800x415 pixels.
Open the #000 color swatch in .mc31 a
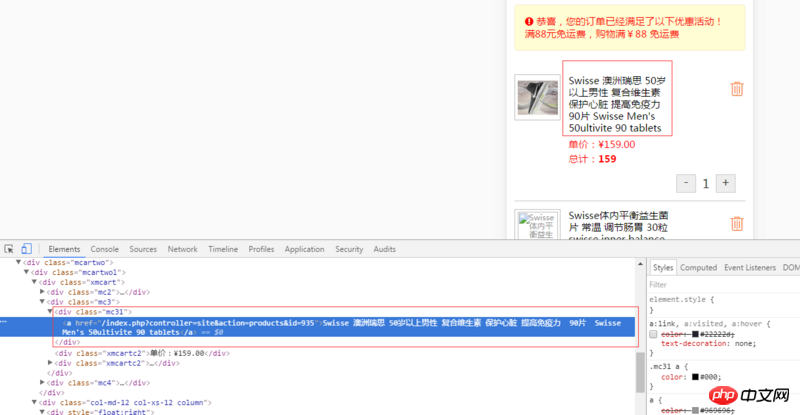(695, 377)
